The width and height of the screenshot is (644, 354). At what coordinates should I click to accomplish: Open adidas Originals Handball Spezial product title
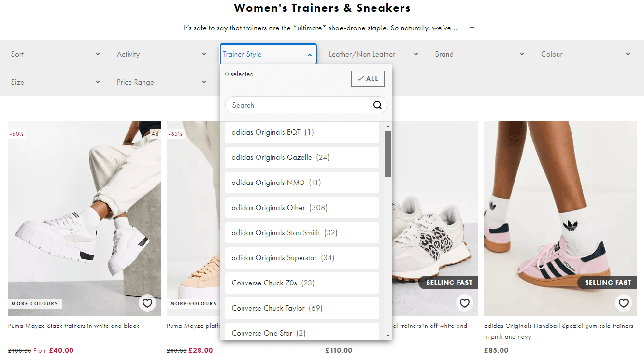tap(558, 331)
